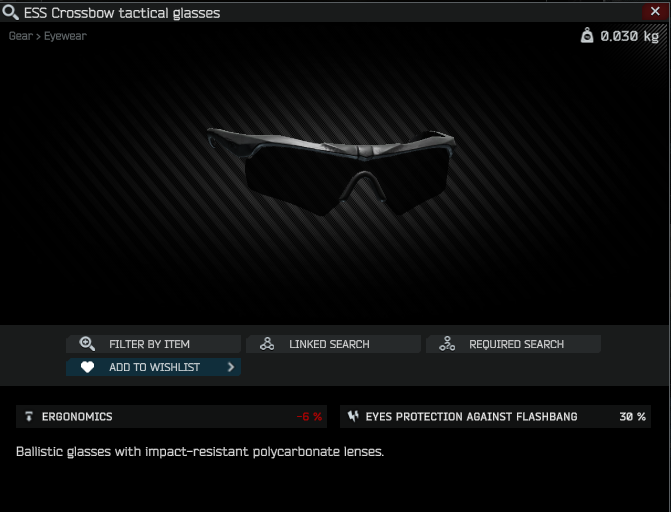Image resolution: width=671 pixels, height=512 pixels.
Task: Click the Filter by Item magnifier icon
Action: pos(87,344)
